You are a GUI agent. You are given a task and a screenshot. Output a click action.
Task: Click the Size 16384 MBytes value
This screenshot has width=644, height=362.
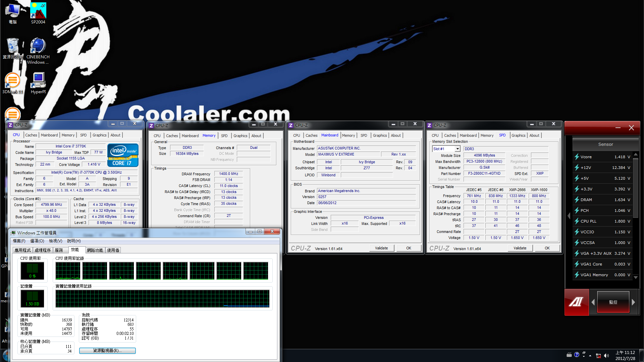pyautogui.click(x=187, y=154)
